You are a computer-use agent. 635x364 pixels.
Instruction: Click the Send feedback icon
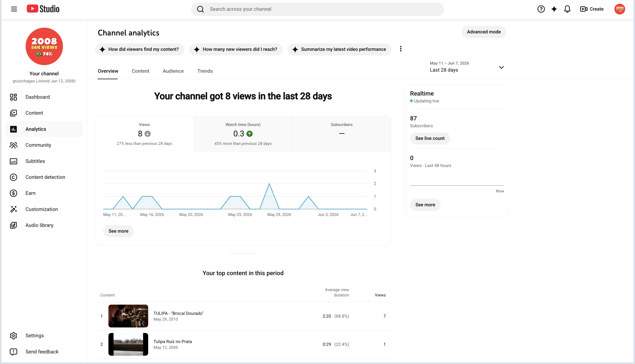tap(14, 352)
